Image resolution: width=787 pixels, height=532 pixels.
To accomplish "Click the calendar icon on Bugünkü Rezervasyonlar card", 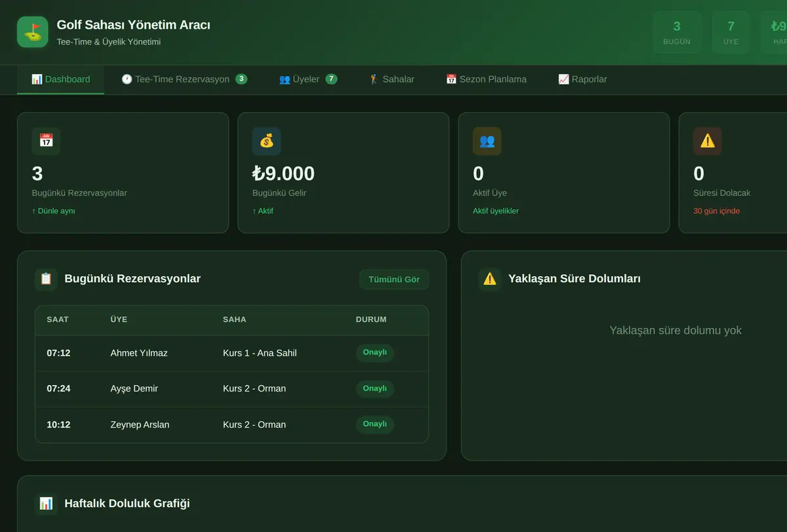I will click(46, 141).
